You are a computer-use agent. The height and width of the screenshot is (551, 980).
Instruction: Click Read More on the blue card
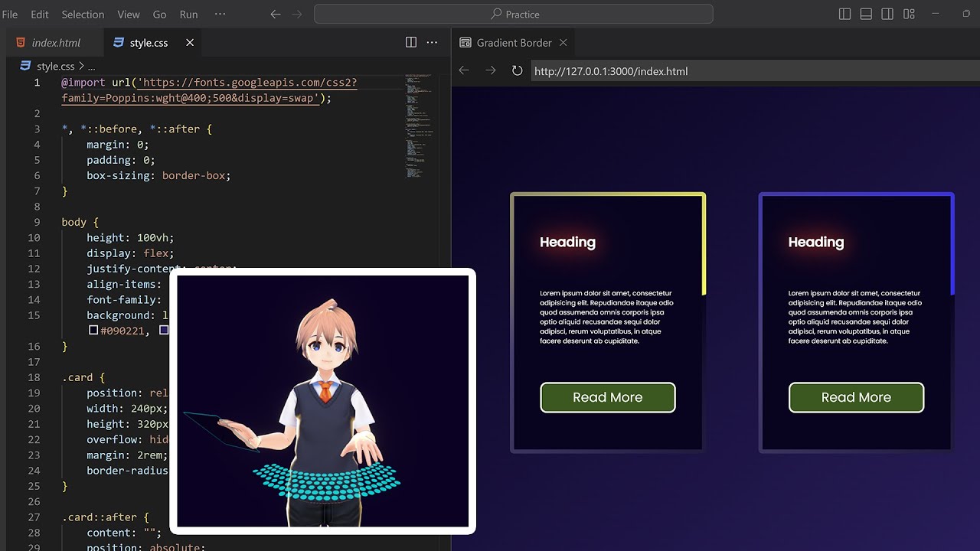click(856, 397)
